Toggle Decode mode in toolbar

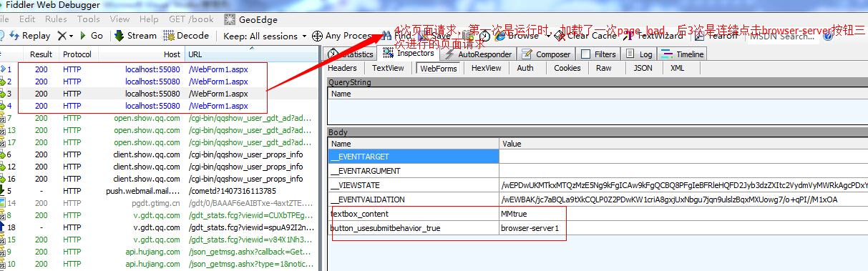pyautogui.click(x=187, y=35)
